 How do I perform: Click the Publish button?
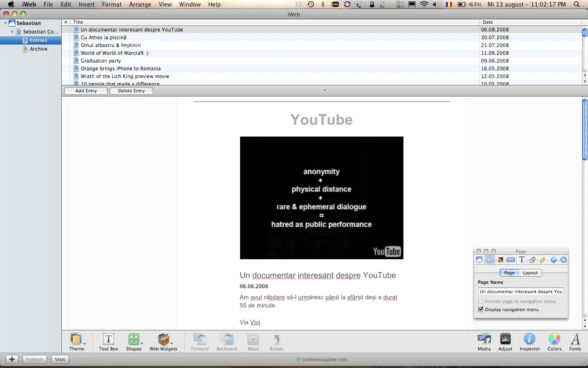click(x=35, y=359)
